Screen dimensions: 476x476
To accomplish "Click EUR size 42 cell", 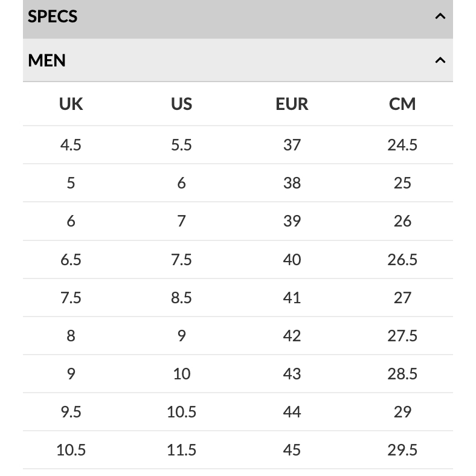I will (292, 336).
